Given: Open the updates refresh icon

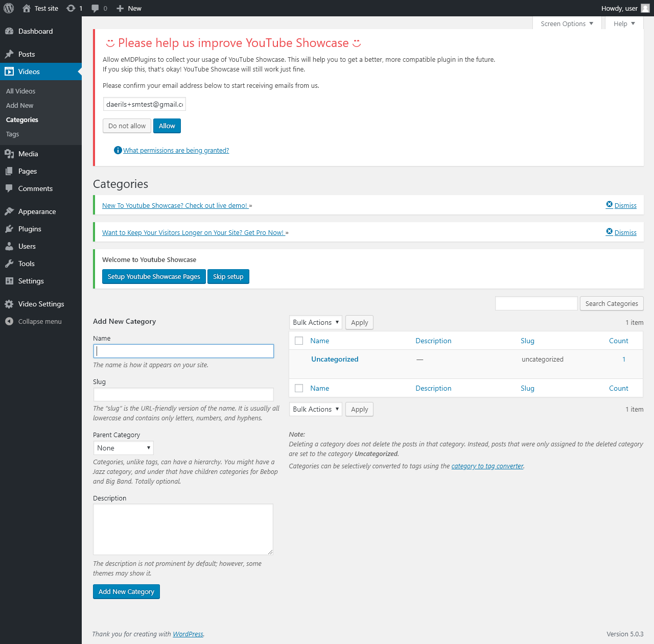Looking at the screenshot, I should (x=71, y=8).
